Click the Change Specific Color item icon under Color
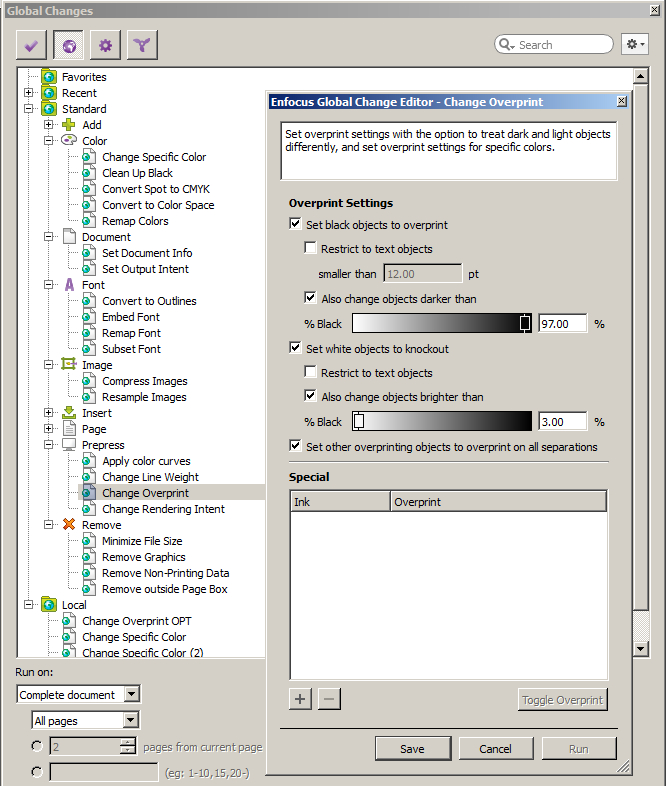 pyautogui.click(x=89, y=157)
